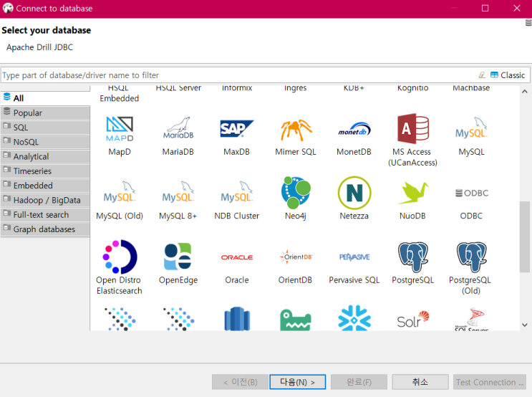Click the 이전(B) back button
The image size is (532, 397).
(240, 382)
